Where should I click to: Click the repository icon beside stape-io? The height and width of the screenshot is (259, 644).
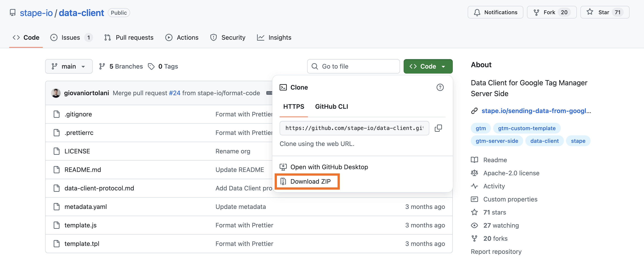coord(12,12)
